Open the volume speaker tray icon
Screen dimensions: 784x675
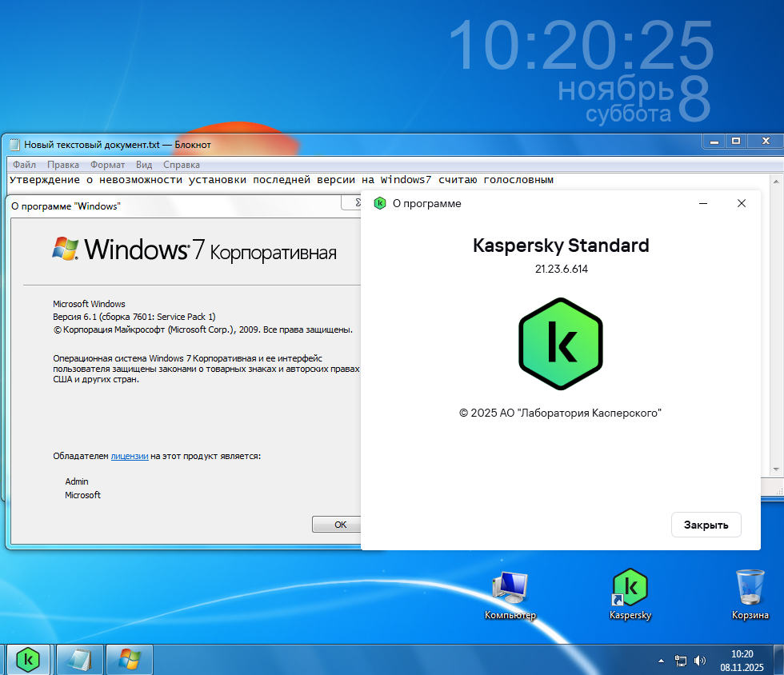tap(699, 661)
